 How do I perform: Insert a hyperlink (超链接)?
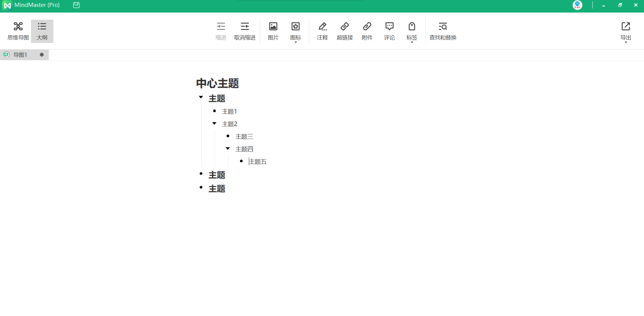[344, 31]
